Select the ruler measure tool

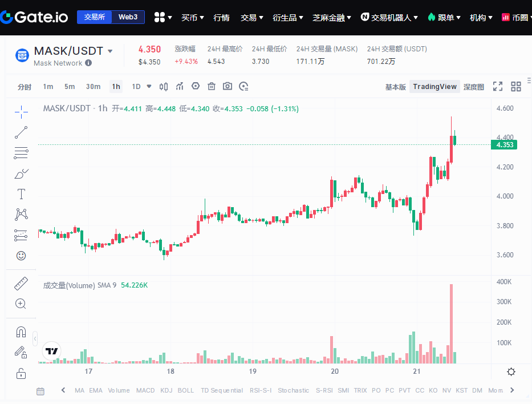click(x=21, y=284)
